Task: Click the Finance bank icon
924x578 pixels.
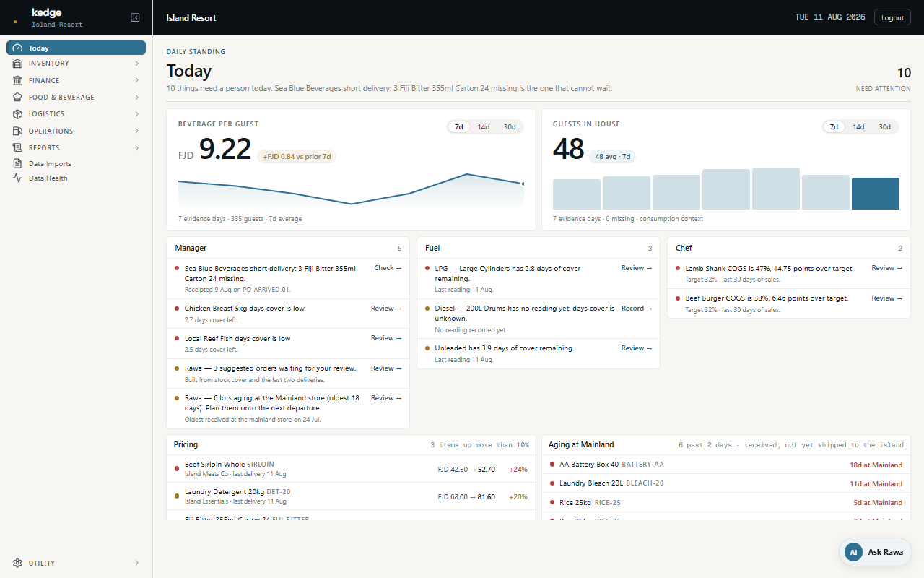Action: [x=18, y=80]
